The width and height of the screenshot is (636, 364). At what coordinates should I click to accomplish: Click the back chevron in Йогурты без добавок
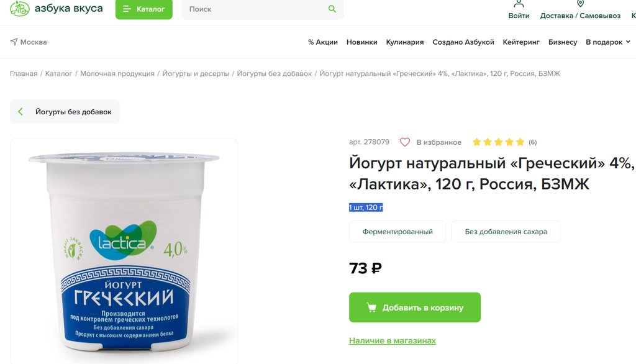(20, 112)
